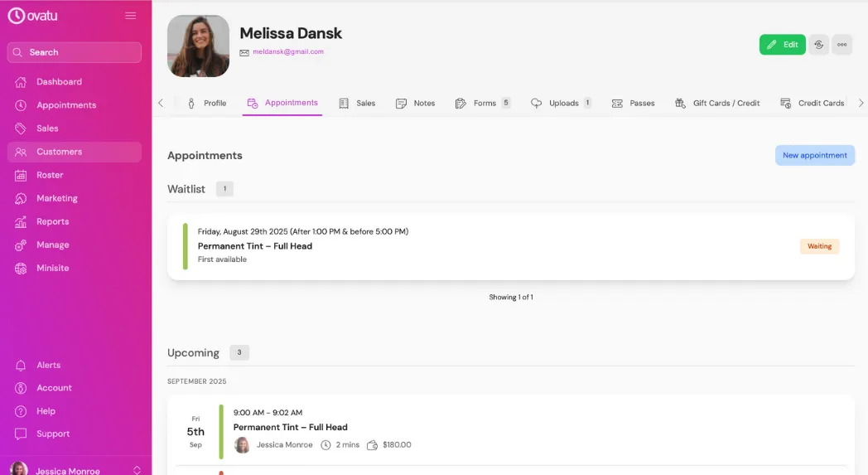Screen dimensions: 868x475
Task: Switch to the Profile tab
Action: coord(207,103)
